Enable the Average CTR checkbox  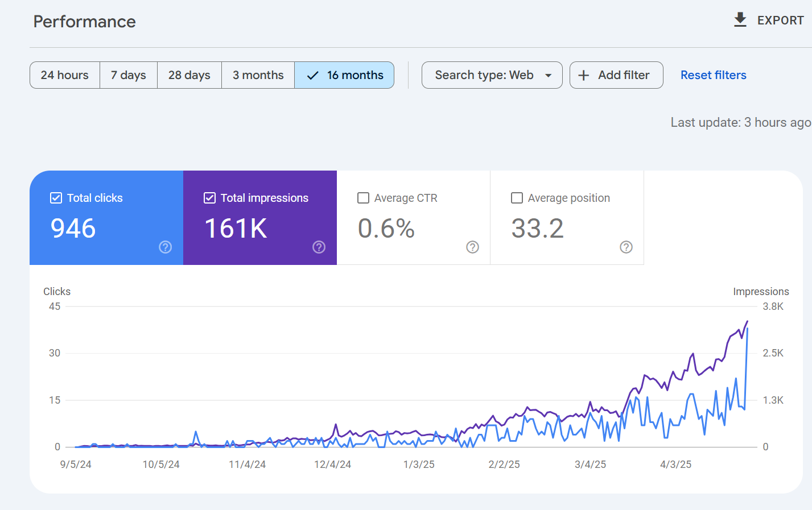(x=363, y=198)
